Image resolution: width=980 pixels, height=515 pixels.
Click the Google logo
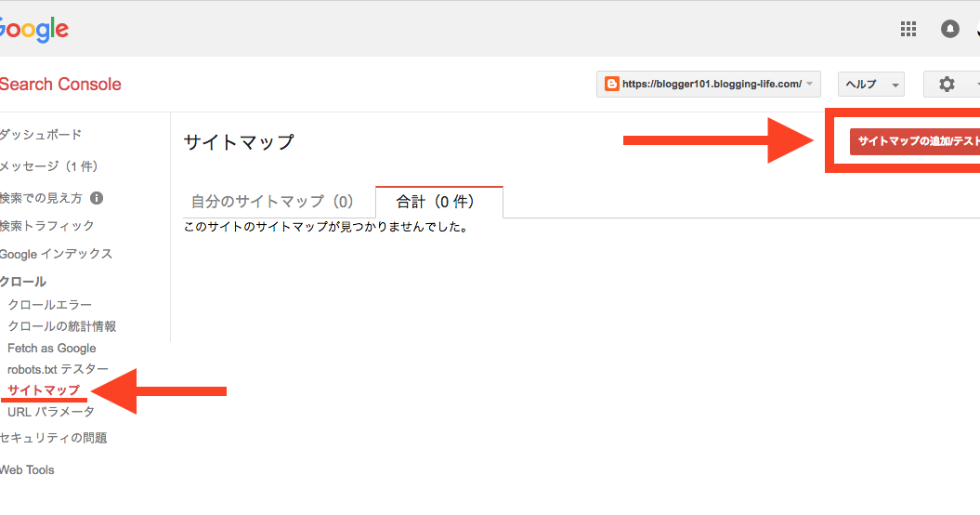point(33,30)
